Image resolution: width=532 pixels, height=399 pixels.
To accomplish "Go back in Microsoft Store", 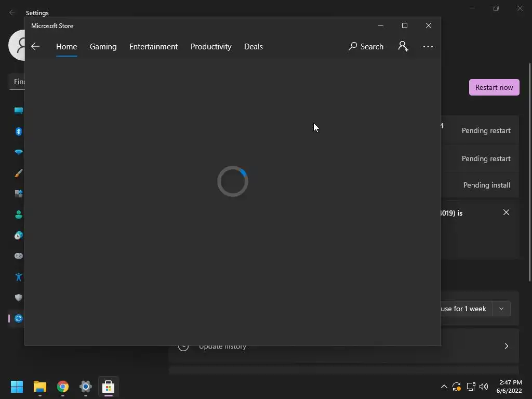I will click(x=35, y=46).
